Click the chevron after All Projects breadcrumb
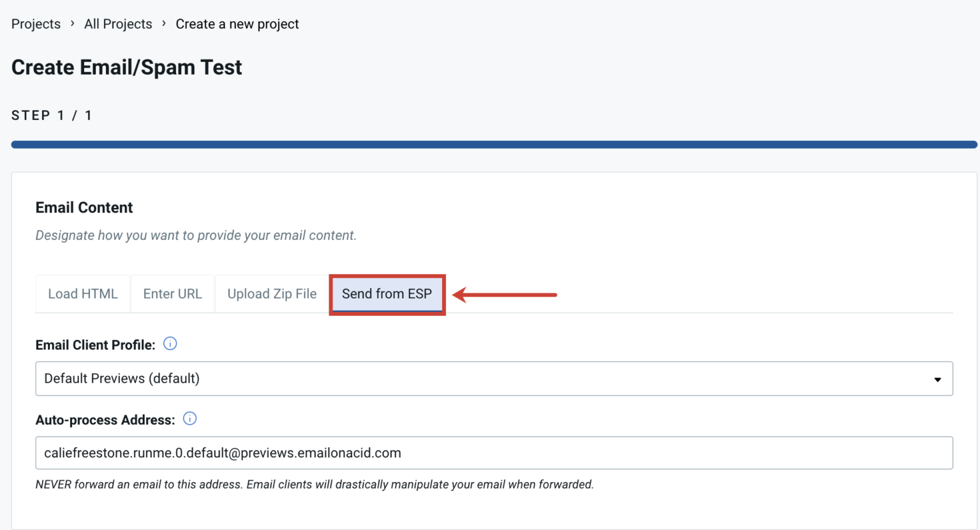 point(163,24)
